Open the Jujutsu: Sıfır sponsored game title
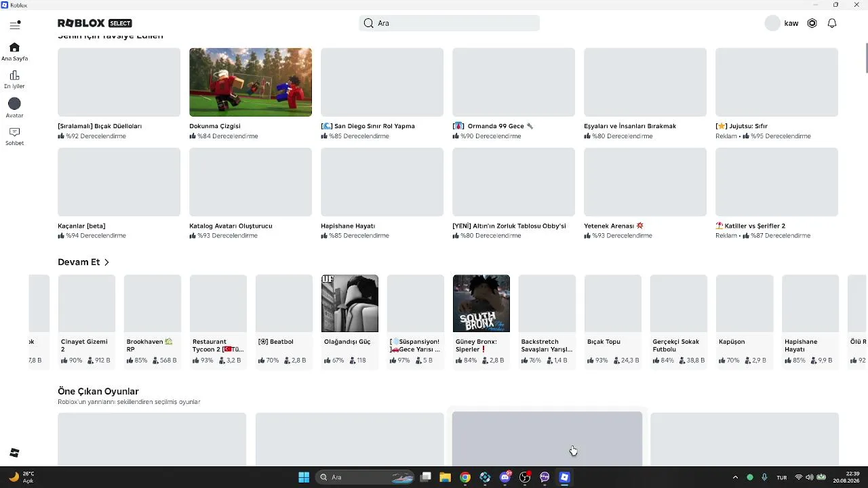 [742, 126]
